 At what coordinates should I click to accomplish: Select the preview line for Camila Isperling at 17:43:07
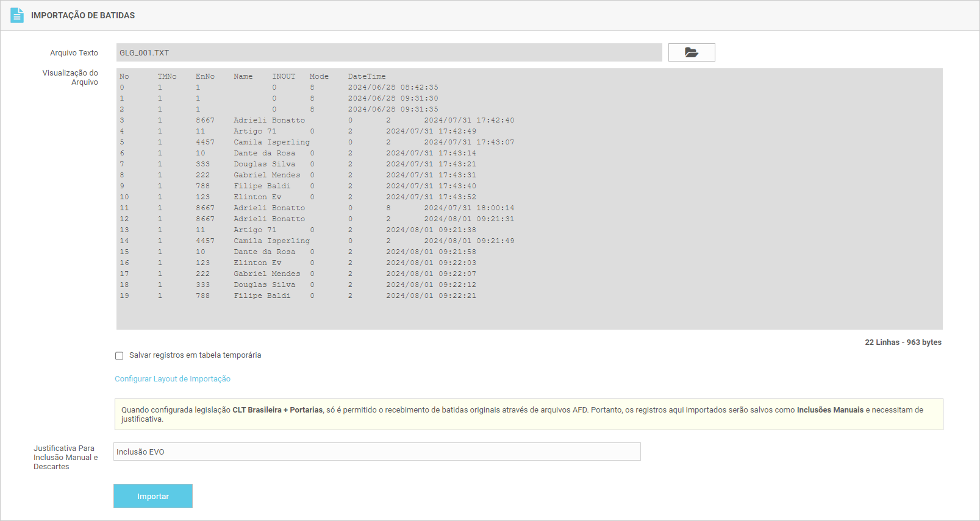pos(317,142)
